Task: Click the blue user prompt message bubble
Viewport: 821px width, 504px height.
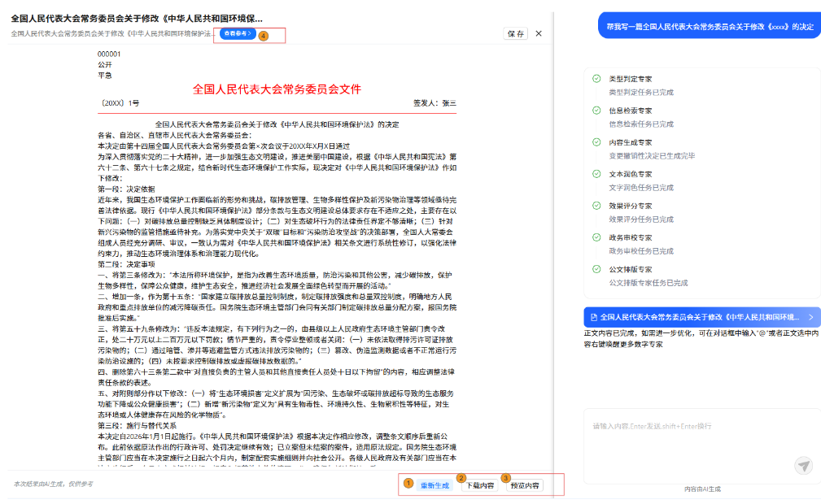Action: tap(710, 26)
